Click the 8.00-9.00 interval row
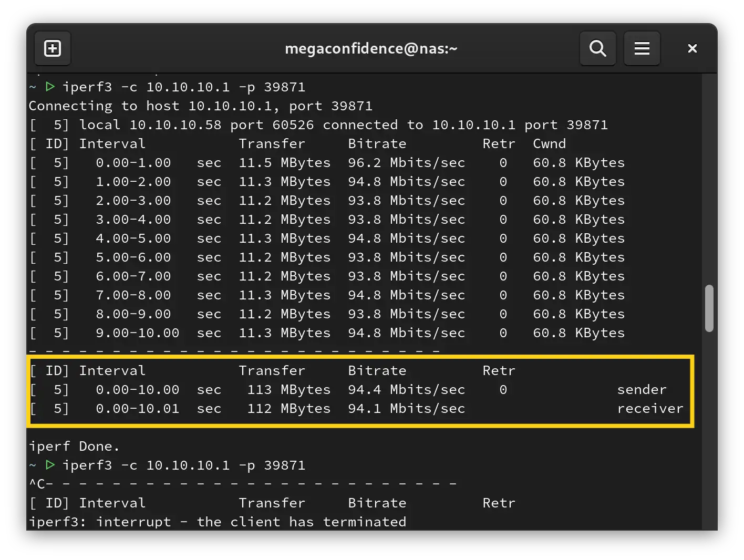The width and height of the screenshot is (744, 560). 327,314
